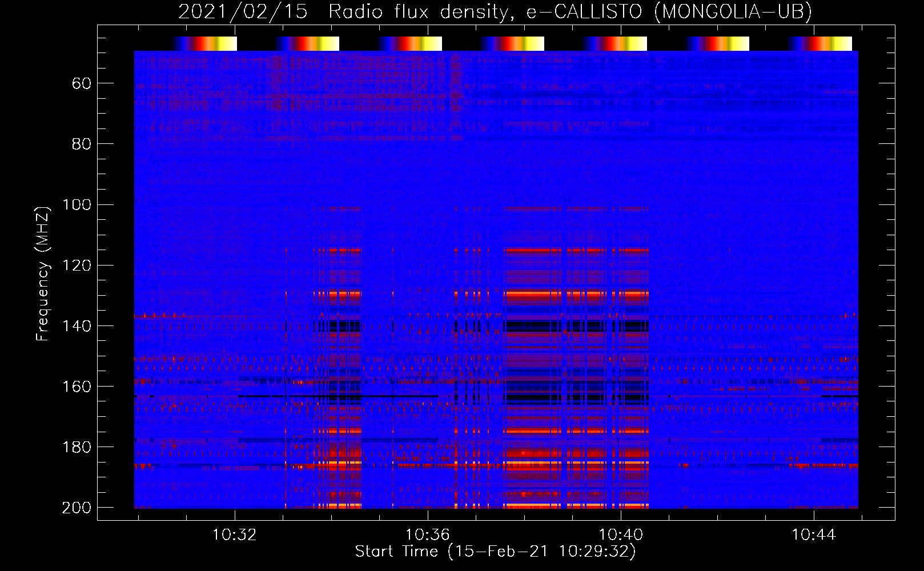Click the 180 frequency tick label
The image size is (924, 571).
click(77, 447)
